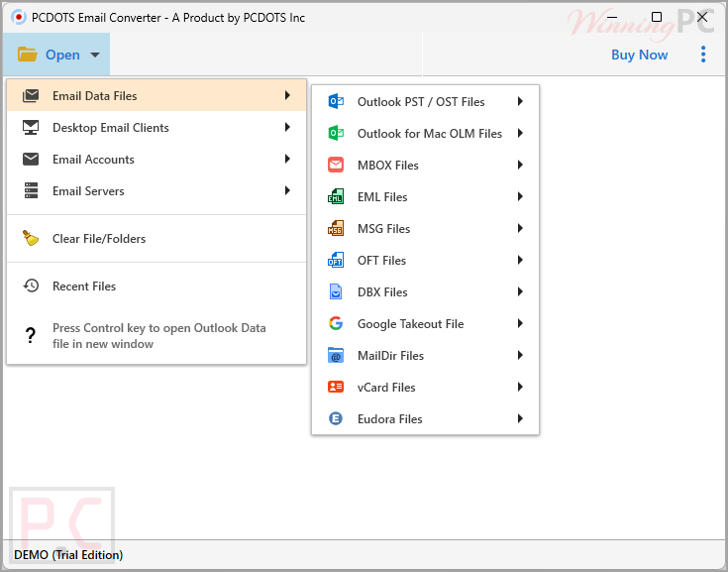Expand Outlook PST / OST Files arrow
Image resolution: width=728 pixels, height=572 pixels.
pos(520,101)
